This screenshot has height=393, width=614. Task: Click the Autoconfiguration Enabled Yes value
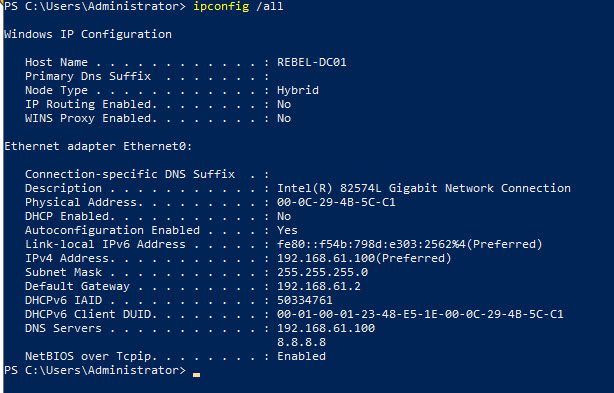[287, 230]
